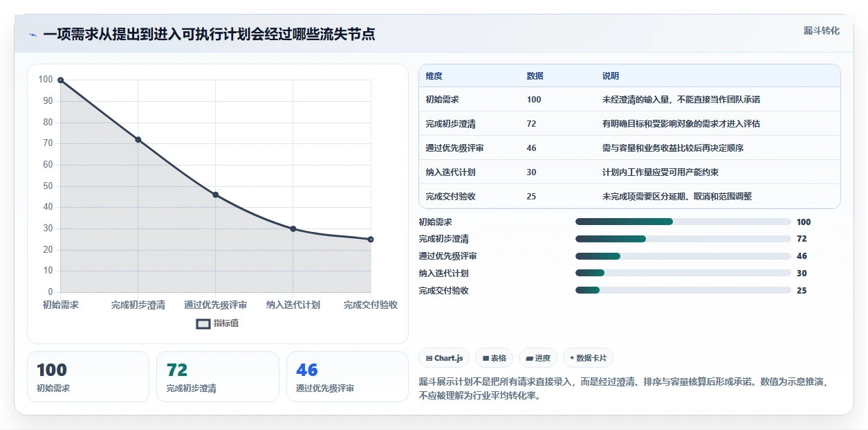
Task: Click the chart point for 纳入迭代计划 at 30
Action: coord(293,229)
